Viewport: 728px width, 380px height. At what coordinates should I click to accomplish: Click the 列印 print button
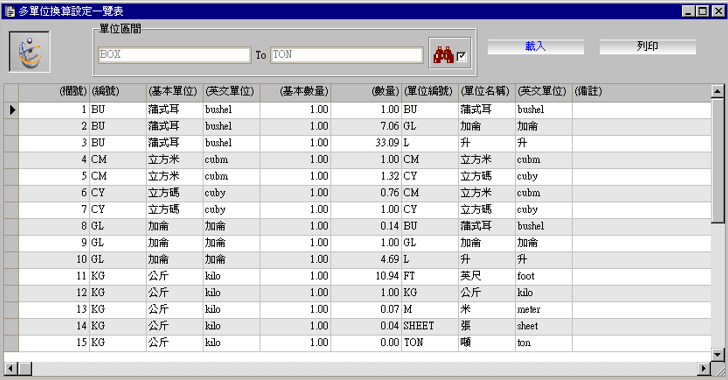coord(647,46)
